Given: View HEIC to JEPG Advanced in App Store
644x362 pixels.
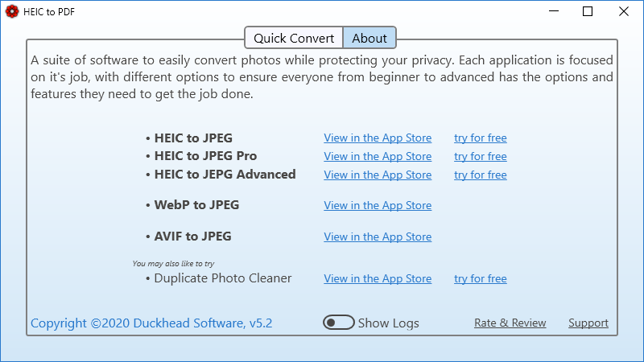Looking at the screenshot, I should click(x=378, y=175).
